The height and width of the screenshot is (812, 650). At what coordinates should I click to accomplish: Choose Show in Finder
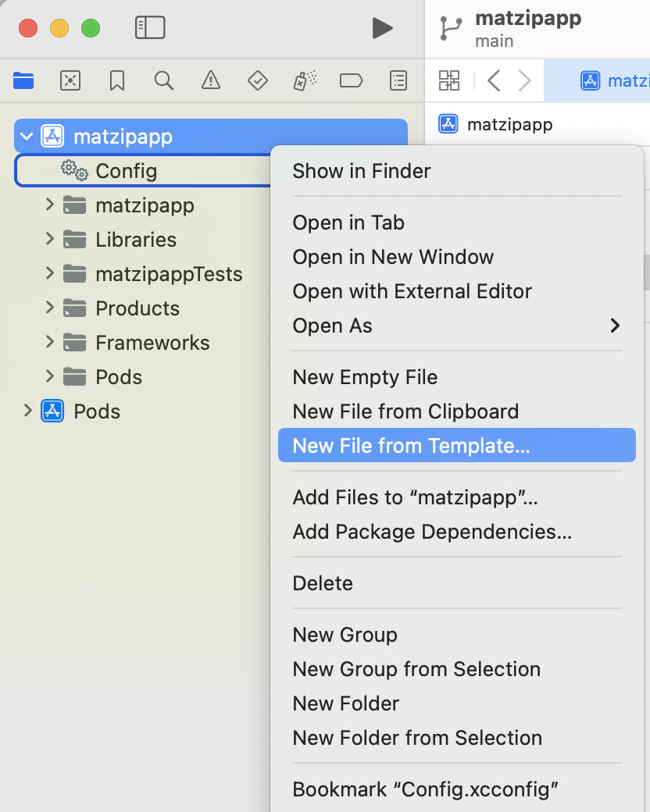[457, 171]
